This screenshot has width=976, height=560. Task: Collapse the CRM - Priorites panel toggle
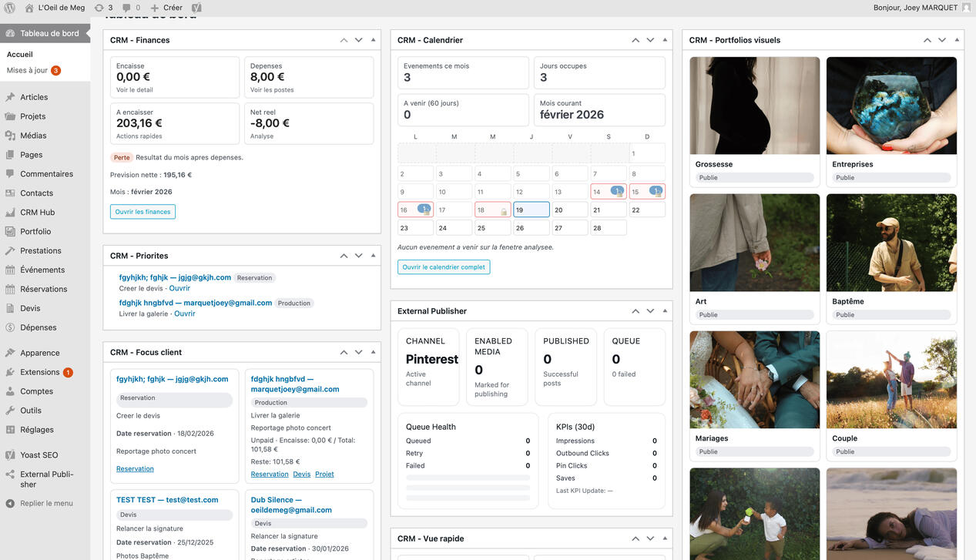point(374,256)
